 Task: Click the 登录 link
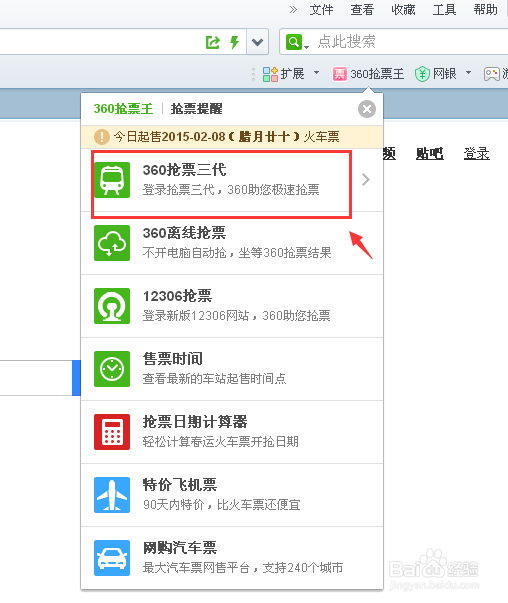(x=476, y=153)
